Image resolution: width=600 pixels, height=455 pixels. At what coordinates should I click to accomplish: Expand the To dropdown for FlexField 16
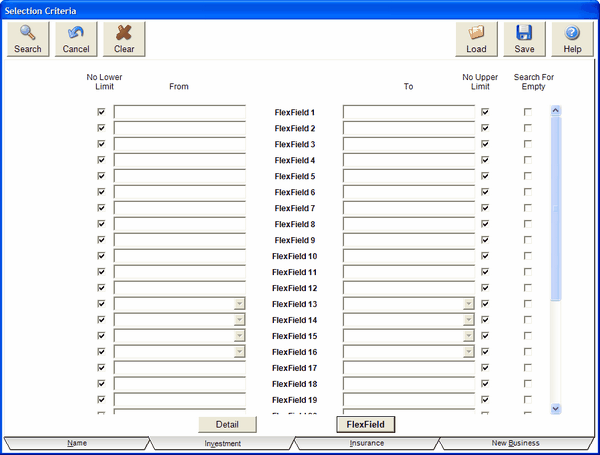click(468, 352)
